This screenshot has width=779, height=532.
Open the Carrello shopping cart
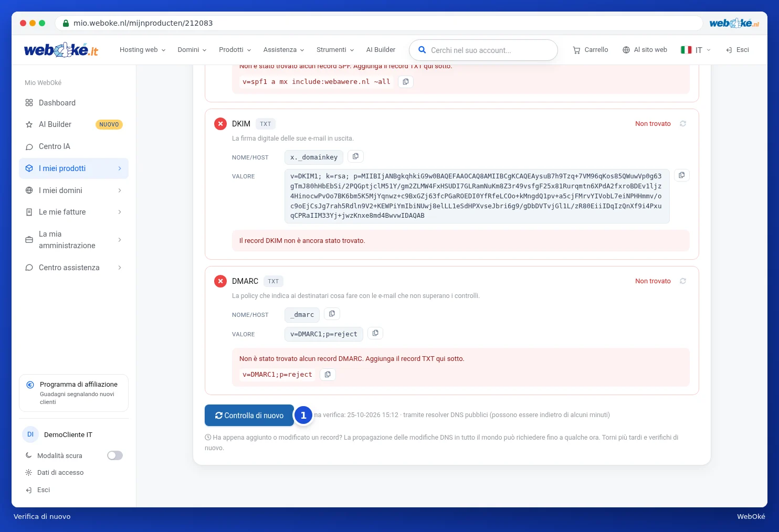pyautogui.click(x=591, y=50)
